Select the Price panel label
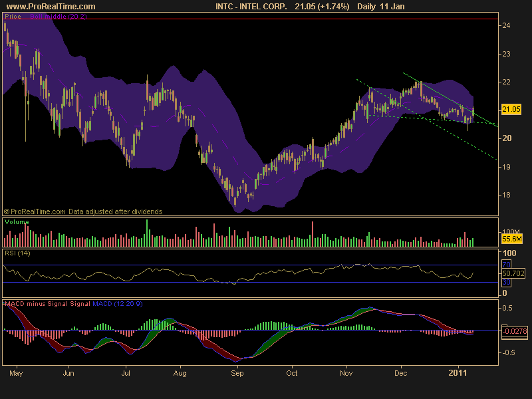This screenshot has height=399, width=532. (x=13, y=16)
